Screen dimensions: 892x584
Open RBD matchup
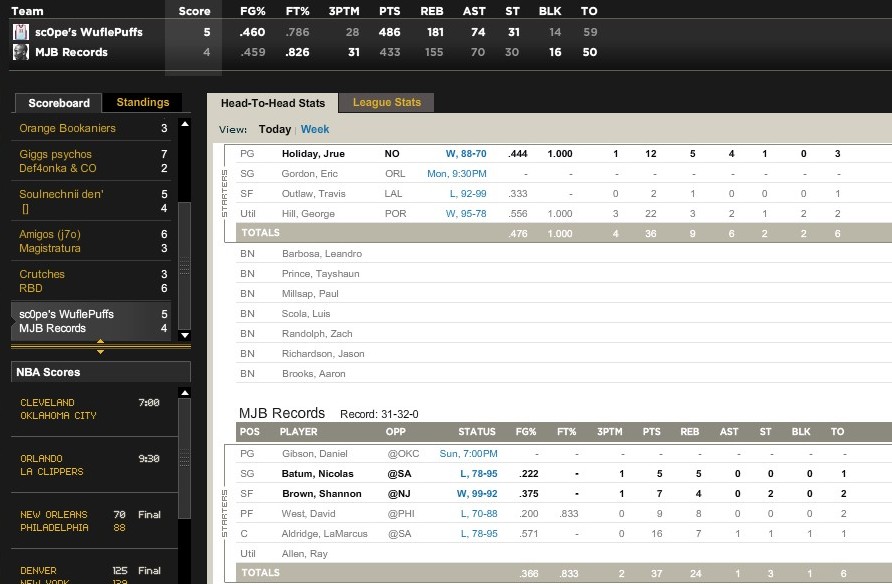coord(31,288)
